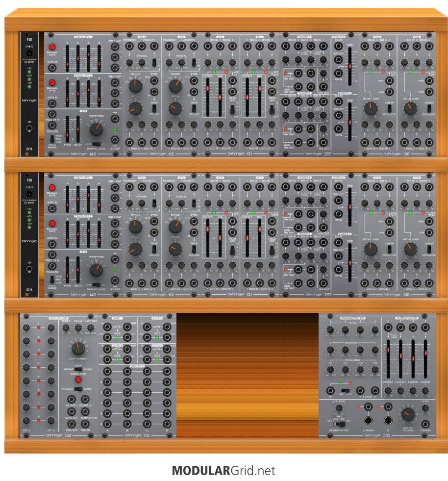The image size is (448, 481).
Task: Flip the top rack row PSU ON switch
Action: click(29, 128)
